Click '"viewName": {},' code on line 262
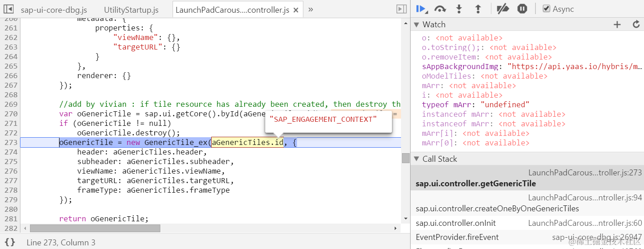 147,38
